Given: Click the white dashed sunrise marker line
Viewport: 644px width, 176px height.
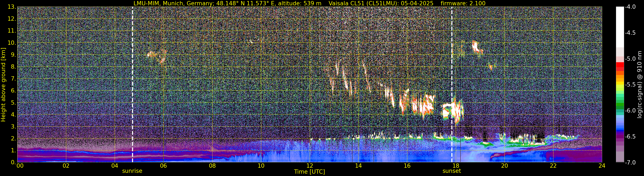Looking at the screenshot, I should (132, 85).
